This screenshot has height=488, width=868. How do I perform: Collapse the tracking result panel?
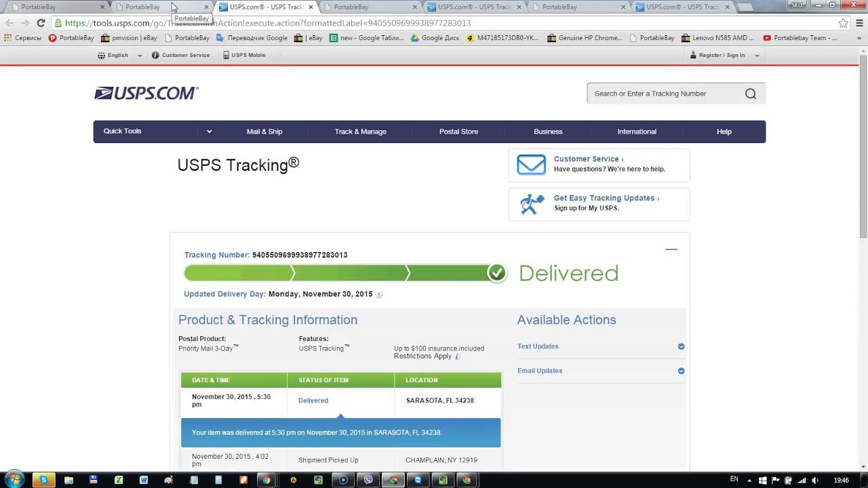pos(671,249)
